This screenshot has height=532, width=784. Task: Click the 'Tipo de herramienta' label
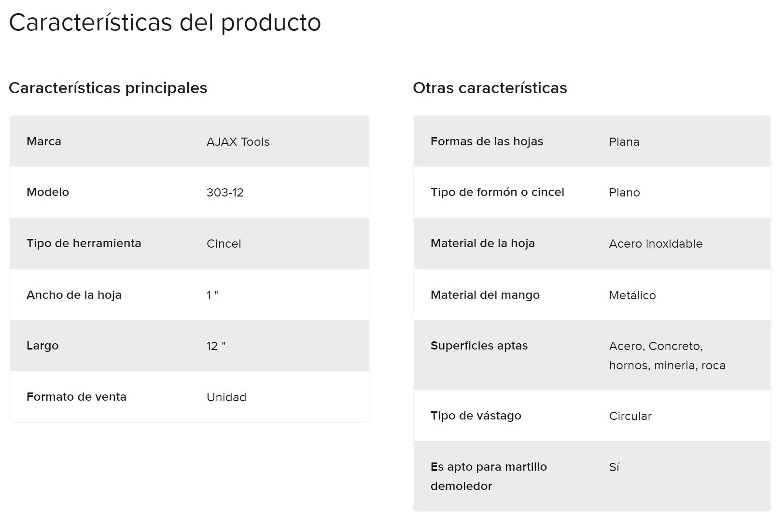click(84, 243)
